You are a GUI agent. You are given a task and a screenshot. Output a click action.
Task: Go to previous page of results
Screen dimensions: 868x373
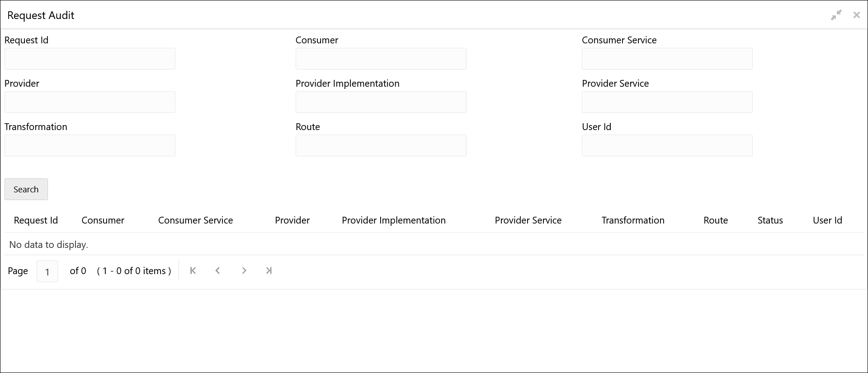coord(218,270)
